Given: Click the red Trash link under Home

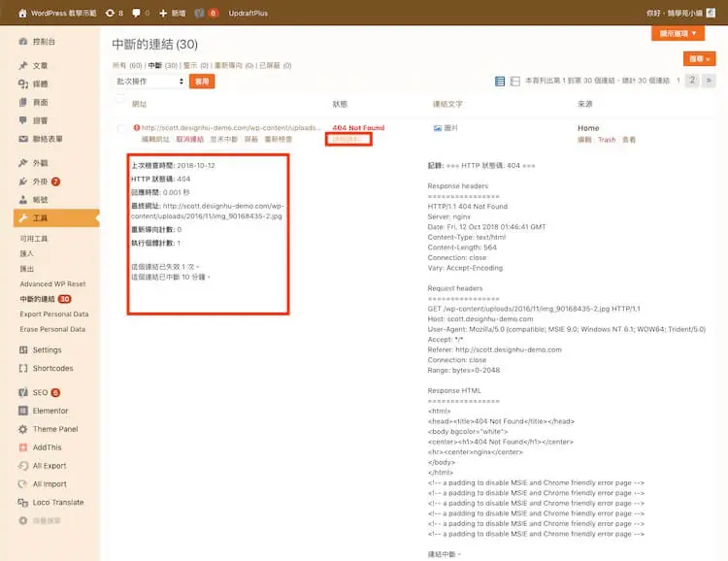Looking at the screenshot, I should coord(607,140).
